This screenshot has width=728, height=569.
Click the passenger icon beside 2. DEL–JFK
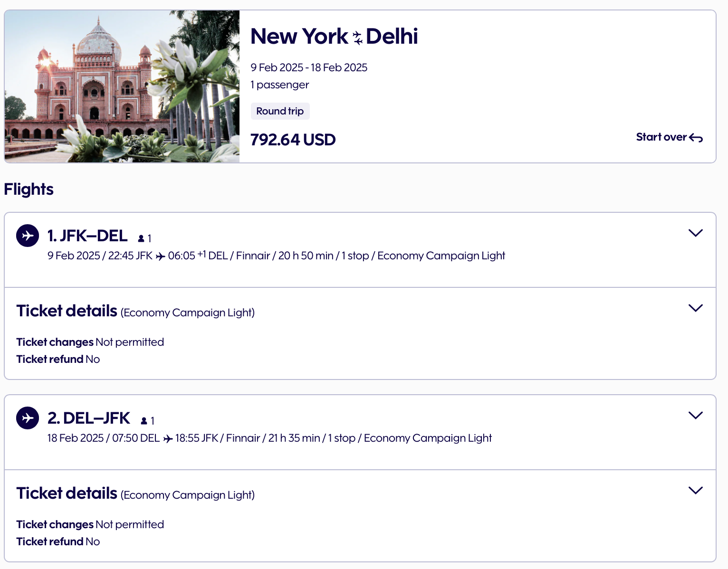(144, 421)
